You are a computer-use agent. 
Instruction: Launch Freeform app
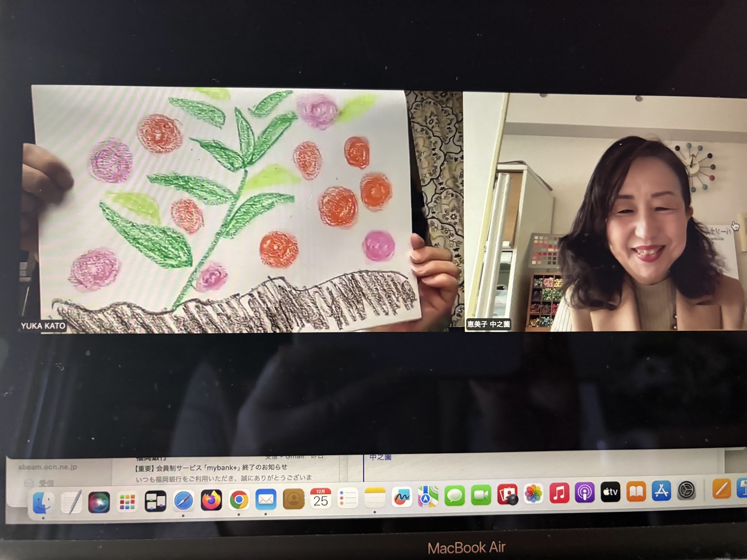401,496
